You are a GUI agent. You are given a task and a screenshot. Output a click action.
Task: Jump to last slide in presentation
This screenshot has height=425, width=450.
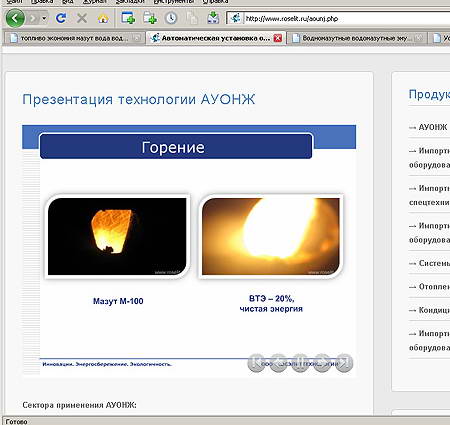click(344, 362)
